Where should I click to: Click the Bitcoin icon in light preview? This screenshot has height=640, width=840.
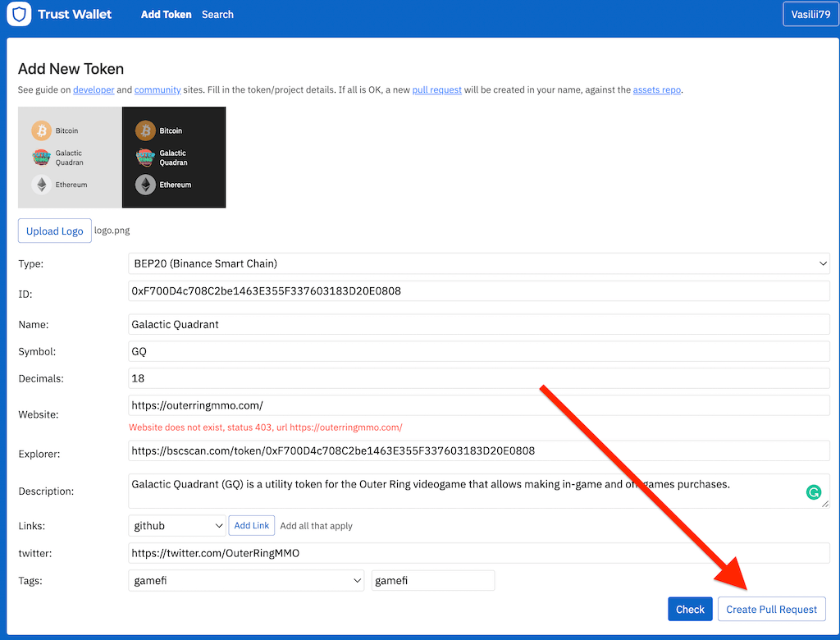tap(42, 130)
